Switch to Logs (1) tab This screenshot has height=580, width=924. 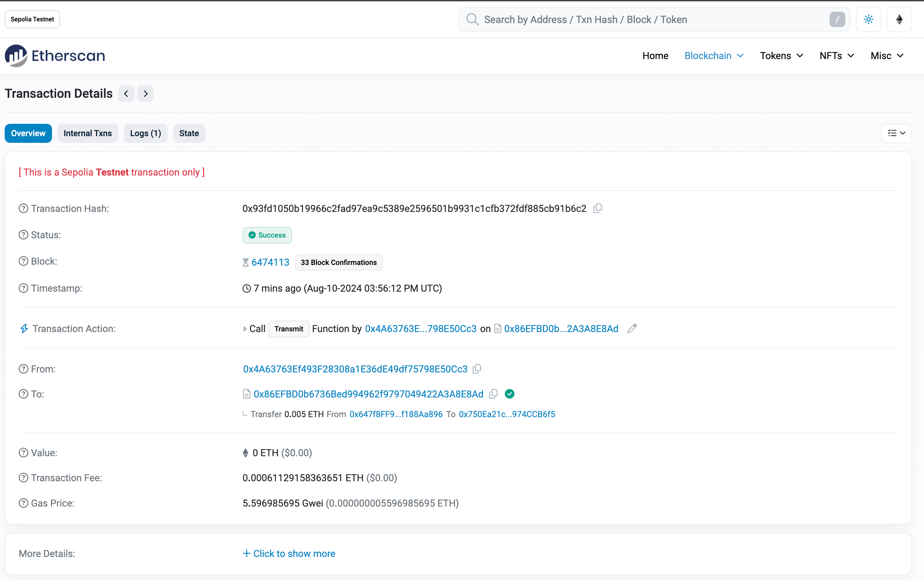pos(145,133)
